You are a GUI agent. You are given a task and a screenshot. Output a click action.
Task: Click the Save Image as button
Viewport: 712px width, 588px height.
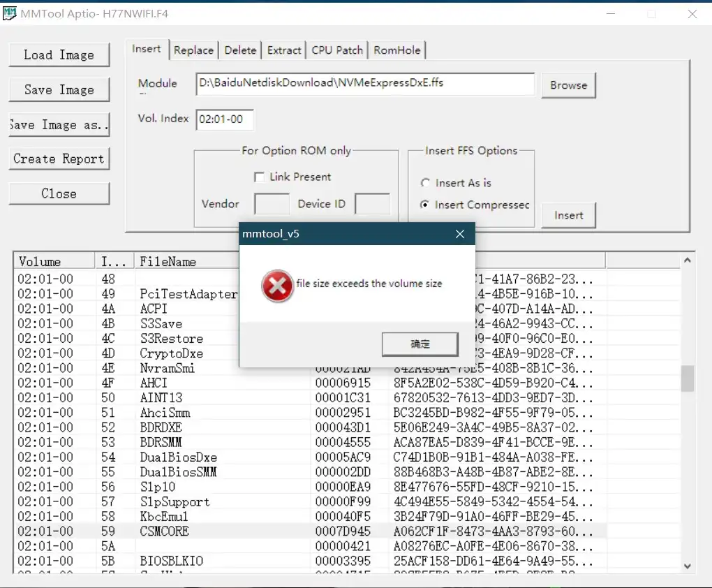click(59, 124)
